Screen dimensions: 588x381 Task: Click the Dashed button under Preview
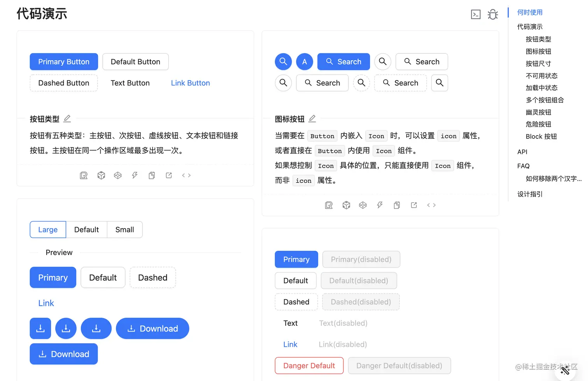(153, 278)
